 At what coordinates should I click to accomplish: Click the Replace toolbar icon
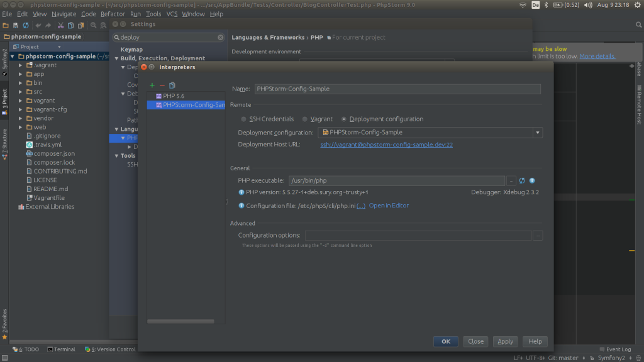click(x=103, y=25)
